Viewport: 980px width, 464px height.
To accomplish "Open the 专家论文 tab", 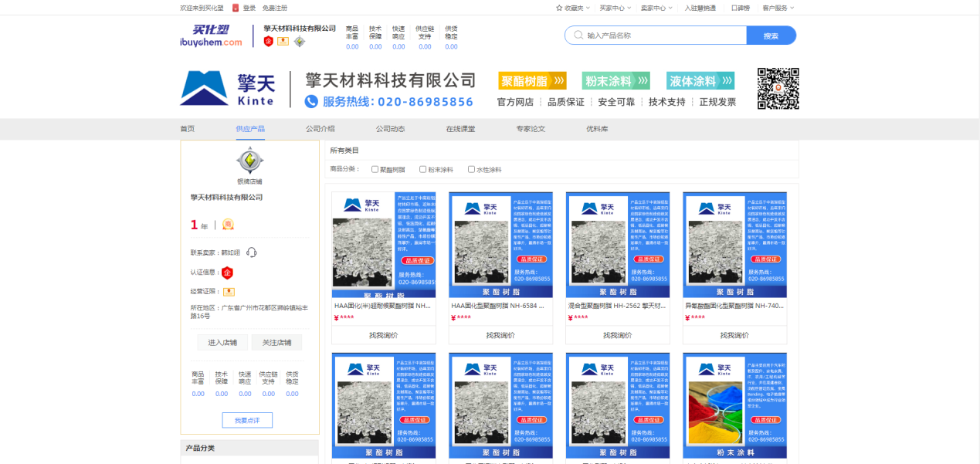I will [x=531, y=129].
